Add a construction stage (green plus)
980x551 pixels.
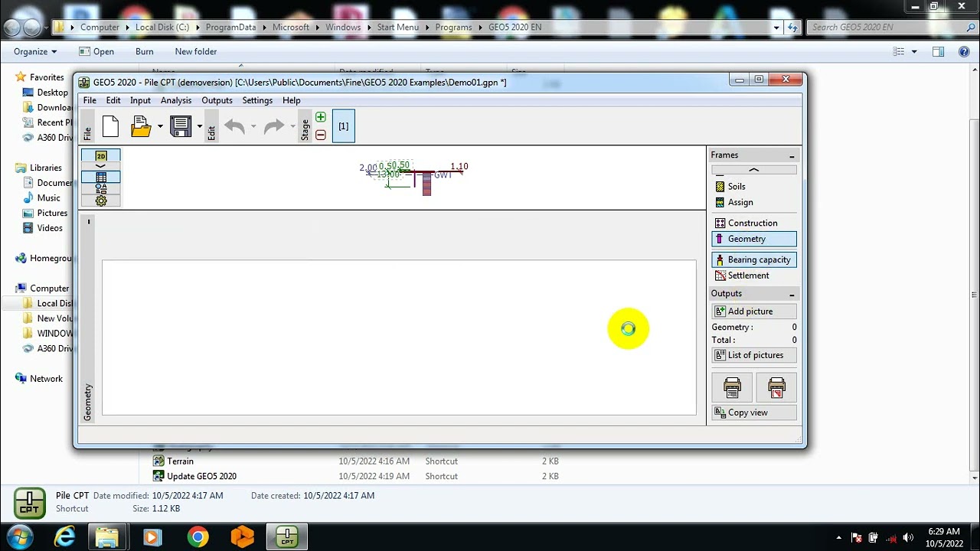point(321,117)
